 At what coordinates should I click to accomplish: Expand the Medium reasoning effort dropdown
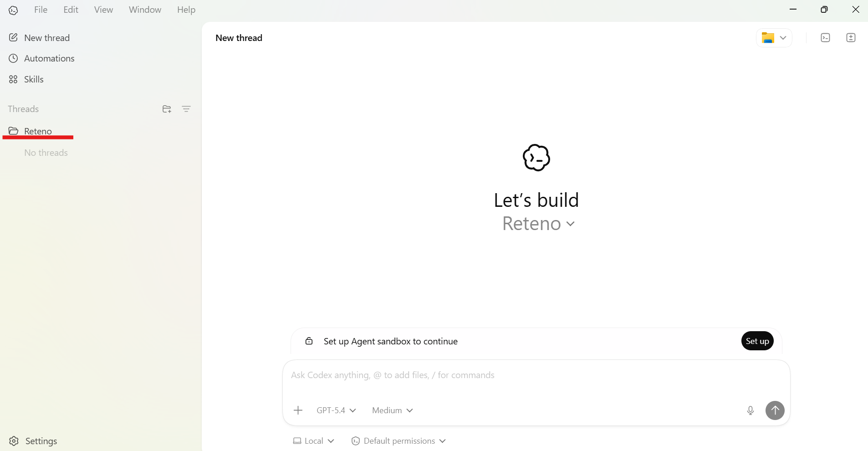coord(392,410)
